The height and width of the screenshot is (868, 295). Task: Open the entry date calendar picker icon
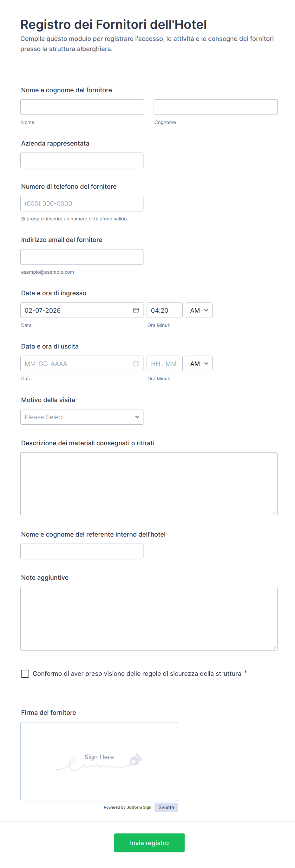click(136, 310)
